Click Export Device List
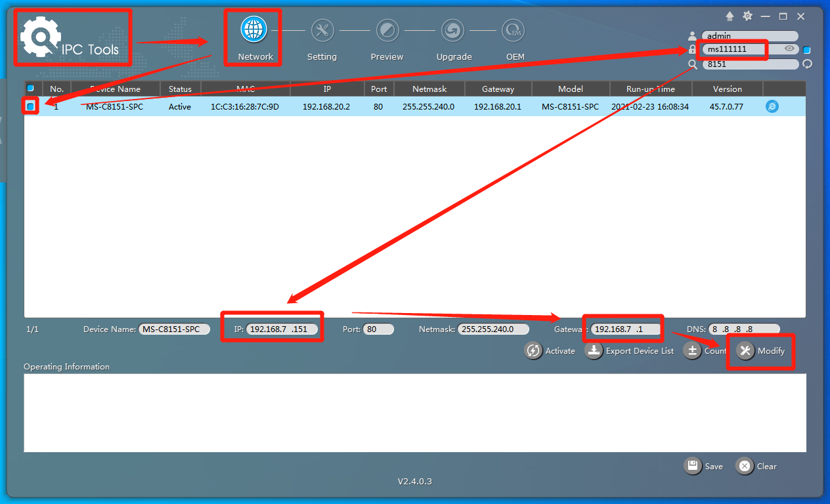This screenshot has height=504, width=830. 630,351
